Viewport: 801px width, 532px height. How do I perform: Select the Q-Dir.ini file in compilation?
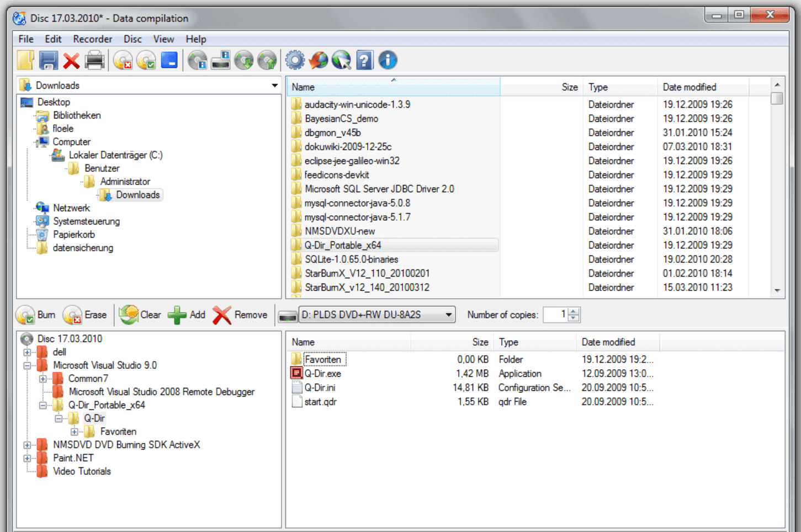tap(320, 388)
